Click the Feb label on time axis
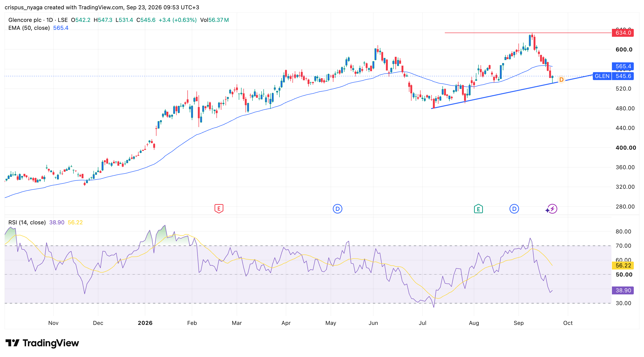 192,323
